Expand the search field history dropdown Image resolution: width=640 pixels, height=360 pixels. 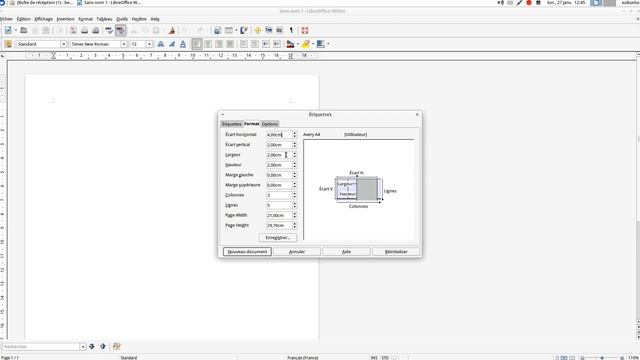[83, 347]
